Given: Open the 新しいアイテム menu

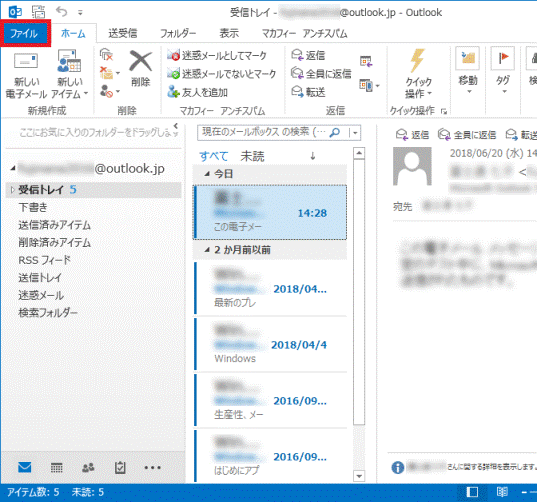Looking at the screenshot, I should tap(70, 74).
